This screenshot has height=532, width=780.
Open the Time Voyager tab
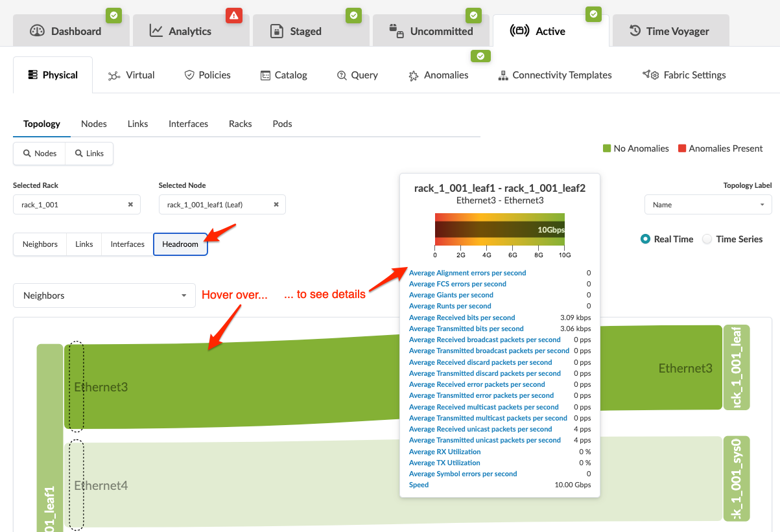pos(670,30)
